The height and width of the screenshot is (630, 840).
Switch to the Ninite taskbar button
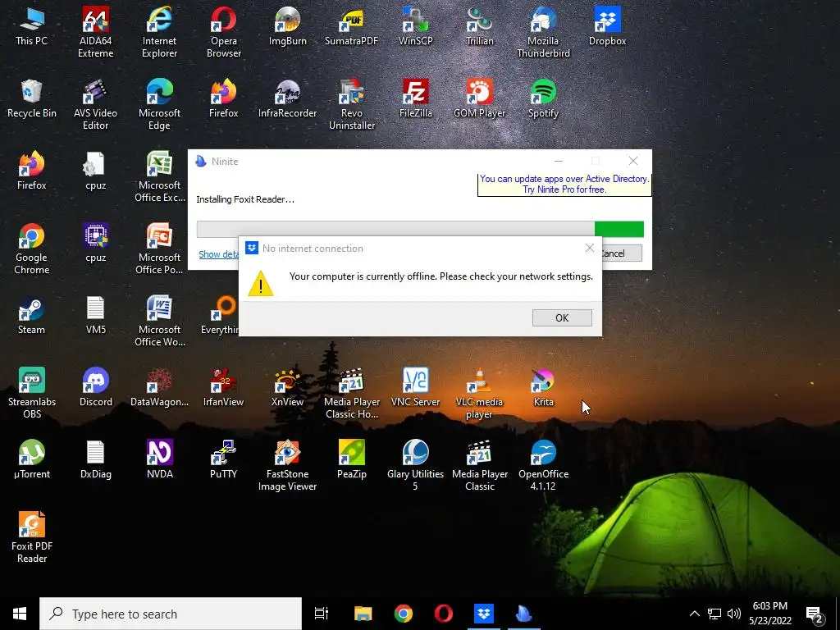click(x=523, y=614)
